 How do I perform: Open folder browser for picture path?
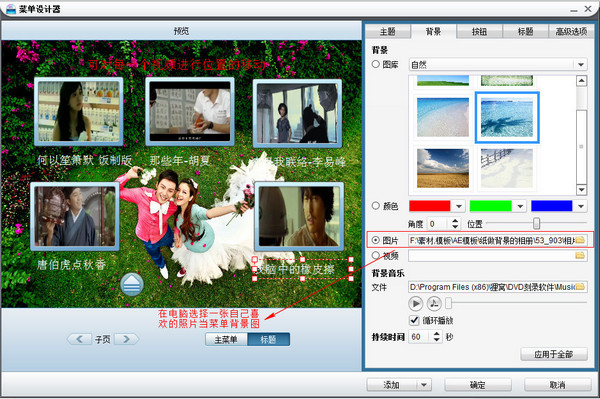[x=580, y=240]
